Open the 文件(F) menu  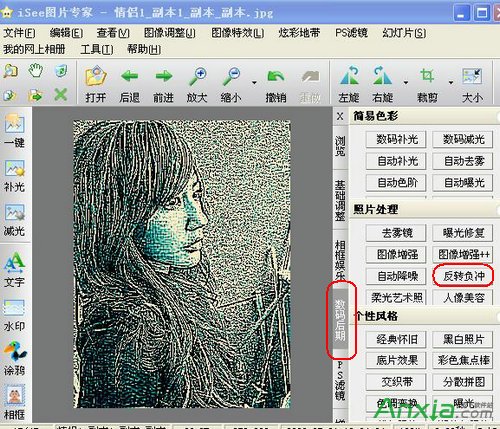coord(19,33)
